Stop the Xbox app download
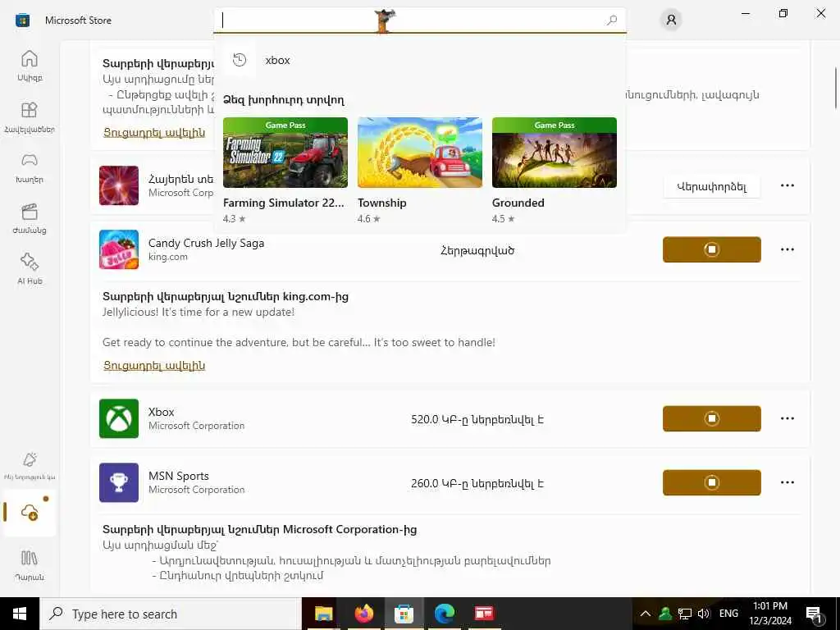The height and width of the screenshot is (630, 840). 711,418
